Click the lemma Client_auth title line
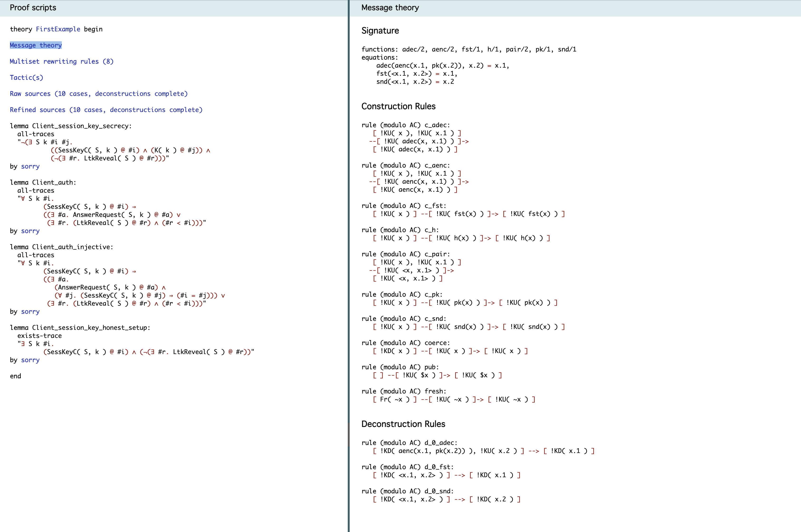 (43, 182)
